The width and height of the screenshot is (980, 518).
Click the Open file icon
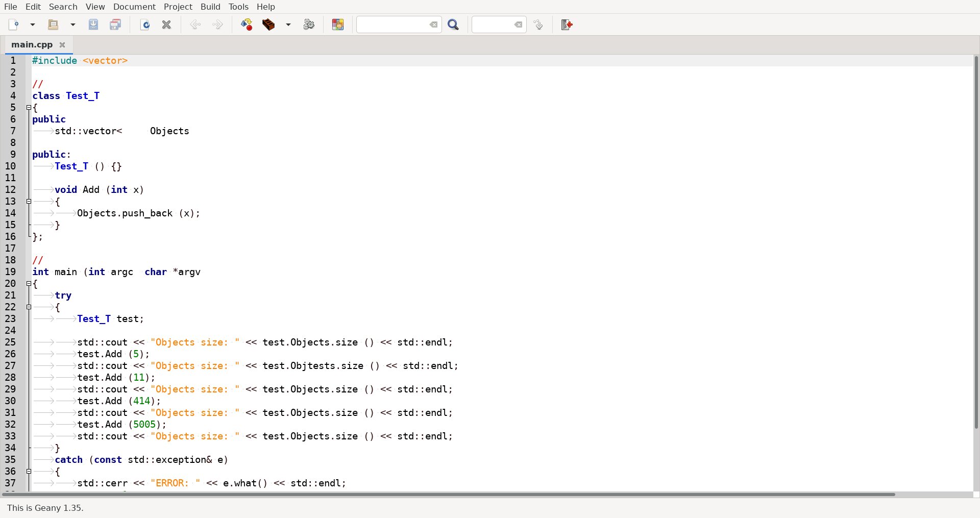coord(53,24)
